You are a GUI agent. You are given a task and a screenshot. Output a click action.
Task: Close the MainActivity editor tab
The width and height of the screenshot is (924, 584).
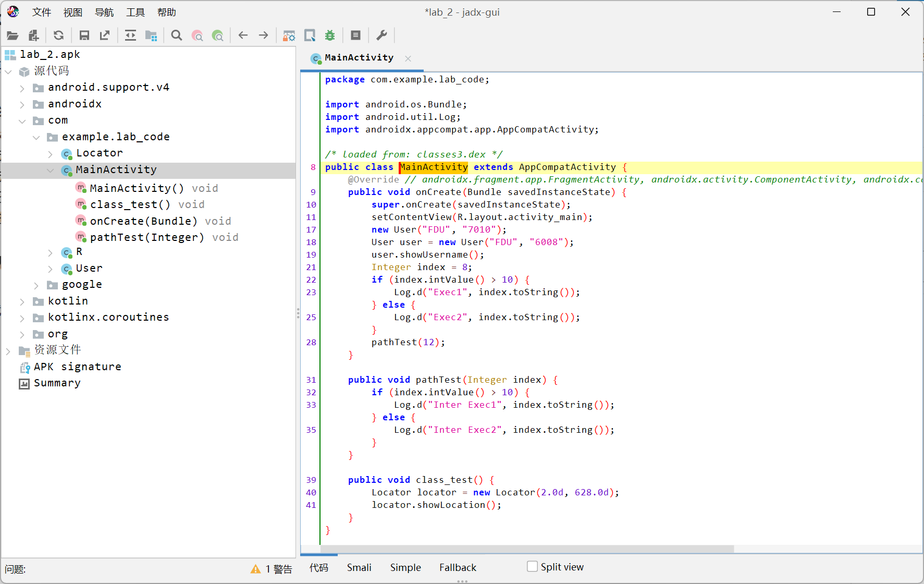point(408,58)
